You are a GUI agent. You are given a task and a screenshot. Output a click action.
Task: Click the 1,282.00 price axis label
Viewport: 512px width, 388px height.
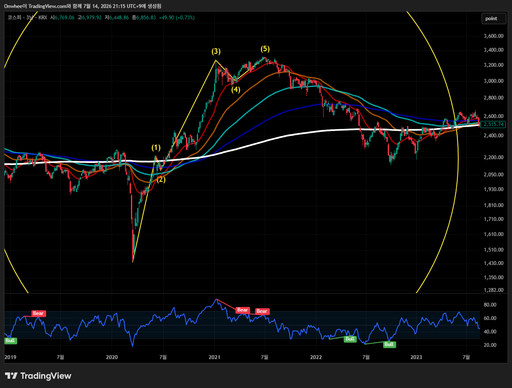494,290
